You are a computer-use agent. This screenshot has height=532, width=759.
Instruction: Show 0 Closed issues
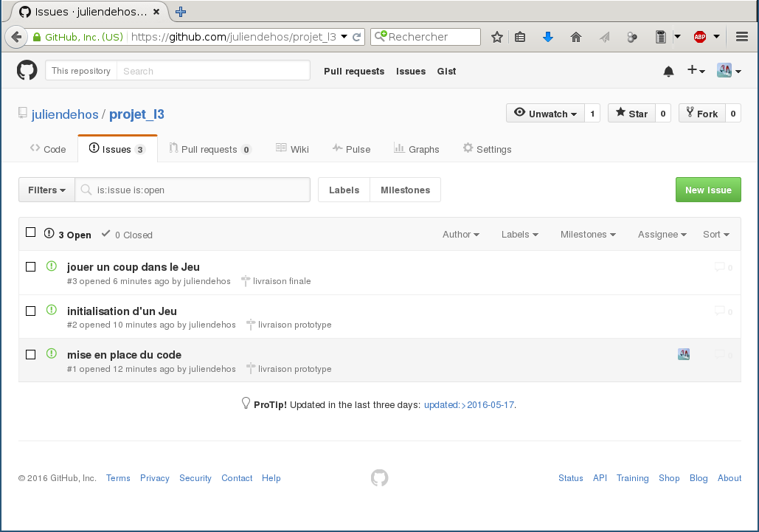(x=128, y=235)
